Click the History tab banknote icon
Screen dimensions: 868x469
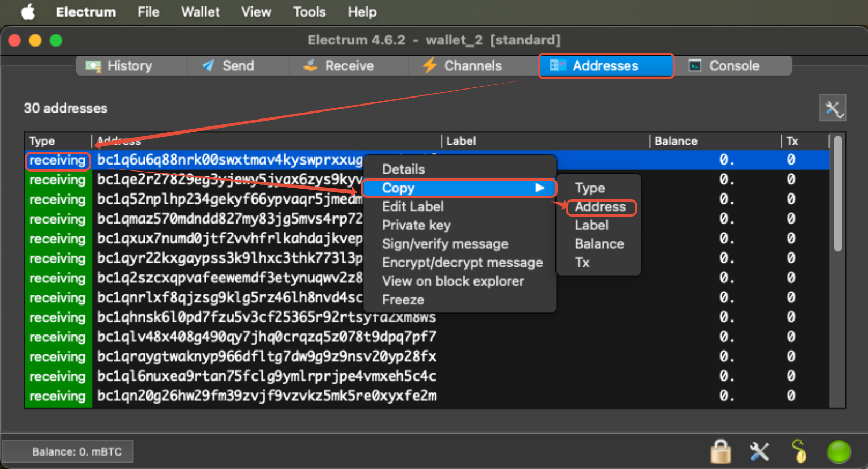[93, 66]
